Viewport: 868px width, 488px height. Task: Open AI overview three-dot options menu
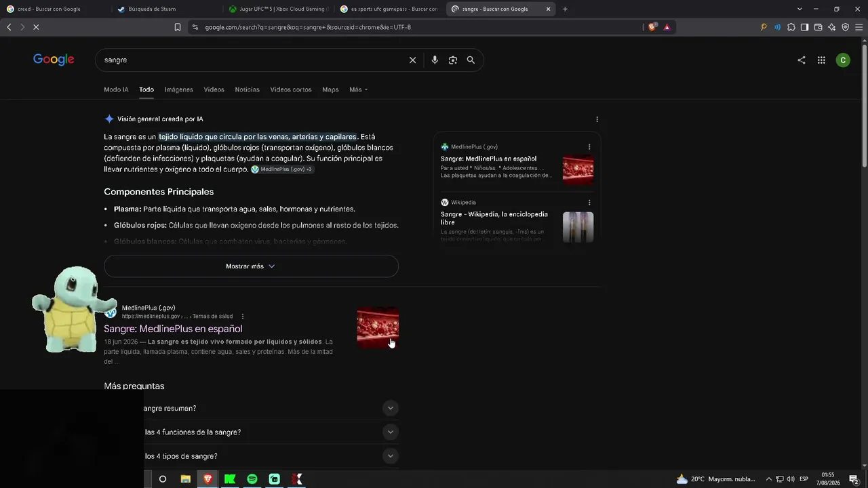point(597,119)
